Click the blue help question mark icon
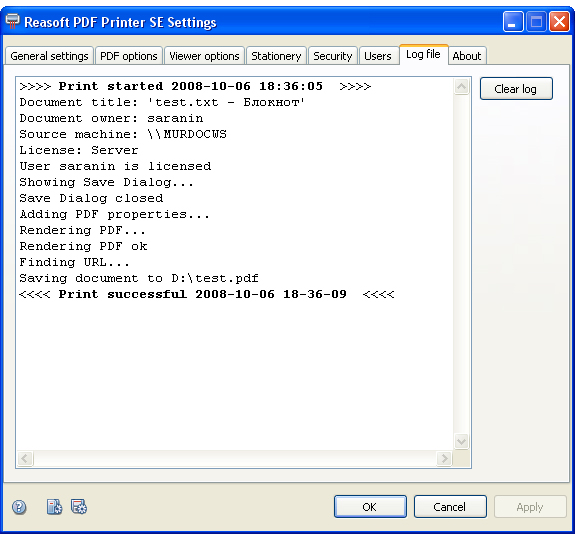578x538 pixels. coord(19,507)
